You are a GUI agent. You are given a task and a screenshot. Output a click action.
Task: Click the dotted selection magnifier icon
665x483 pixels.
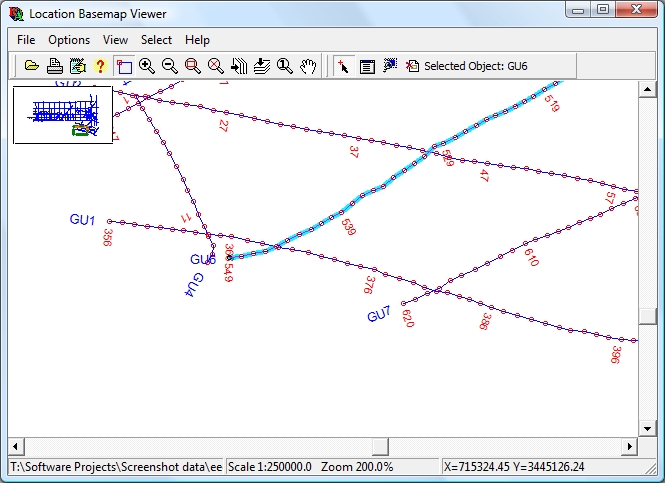[x=390, y=65]
